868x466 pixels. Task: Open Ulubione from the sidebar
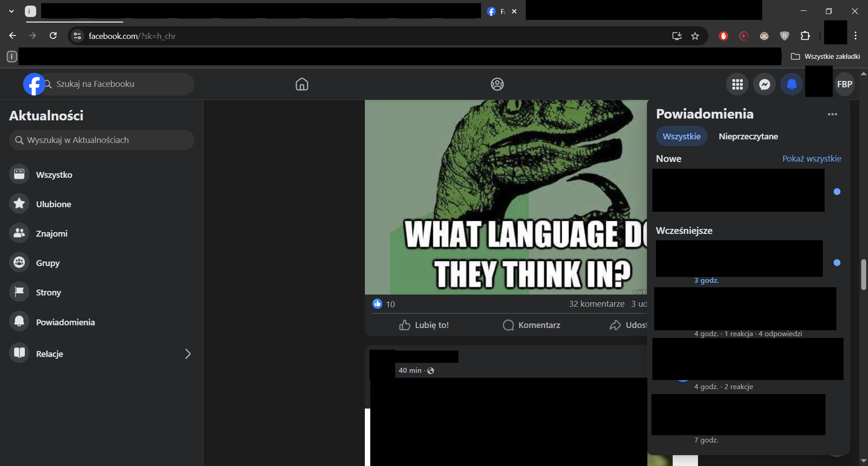click(x=53, y=204)
